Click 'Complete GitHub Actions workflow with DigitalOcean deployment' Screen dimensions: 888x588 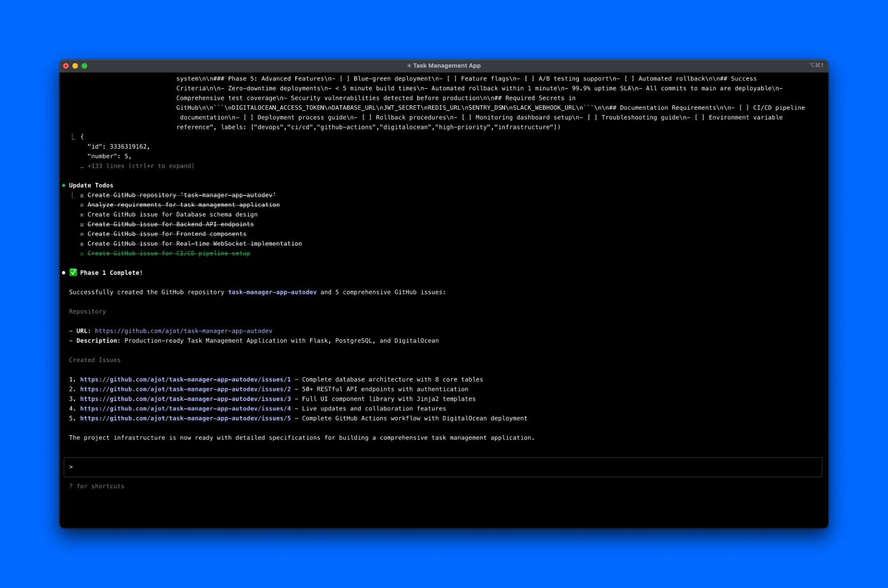tap(414, 418)
